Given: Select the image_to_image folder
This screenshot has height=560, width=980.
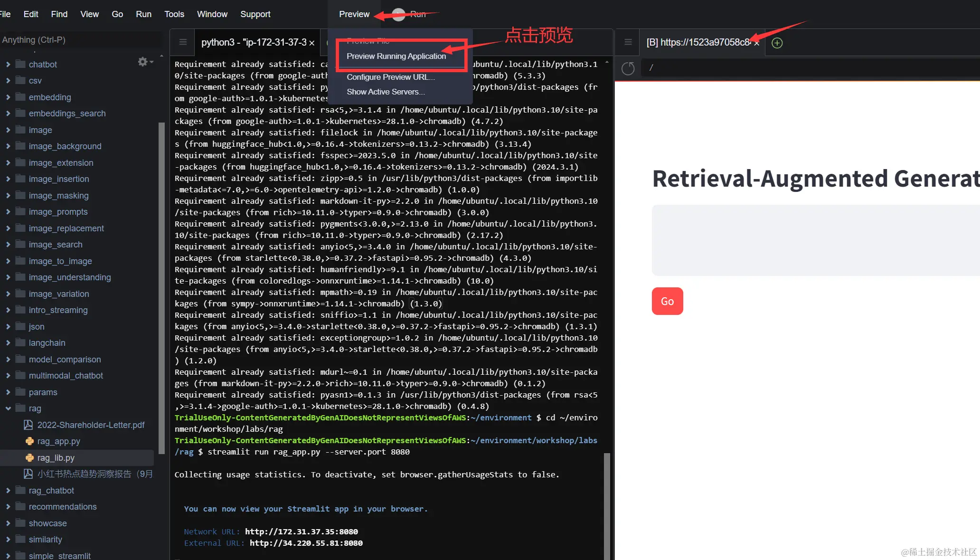Looking at the screenshot, I should (60, 261).
